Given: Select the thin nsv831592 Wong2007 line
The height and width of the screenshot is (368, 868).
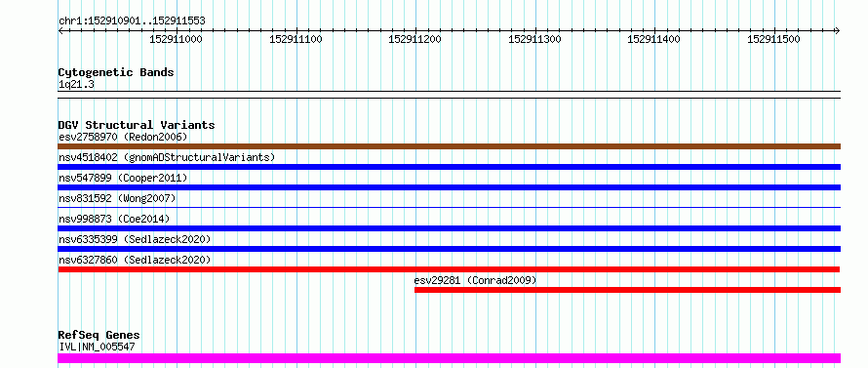Looking at the screenshot, I should point(449,208).
